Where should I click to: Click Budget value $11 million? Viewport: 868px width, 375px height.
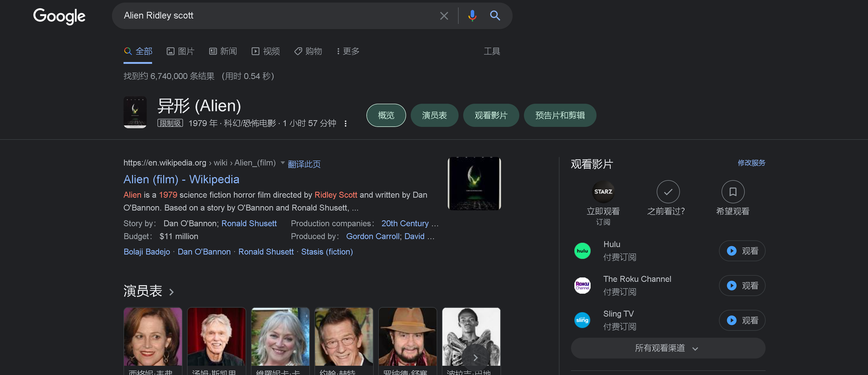(x=179, y=236)
